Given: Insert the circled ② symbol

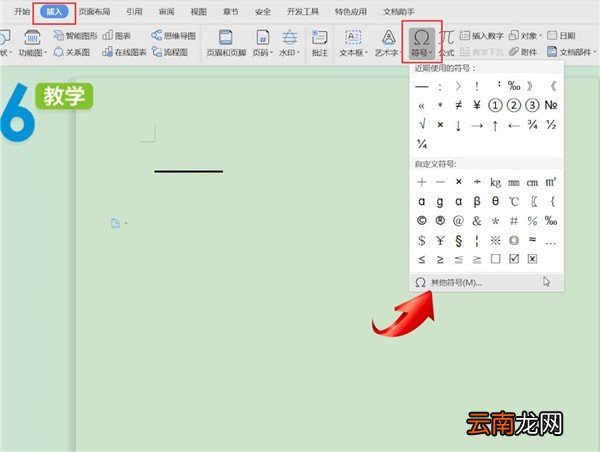Looking at the screenshot, I should pos(514,105).
